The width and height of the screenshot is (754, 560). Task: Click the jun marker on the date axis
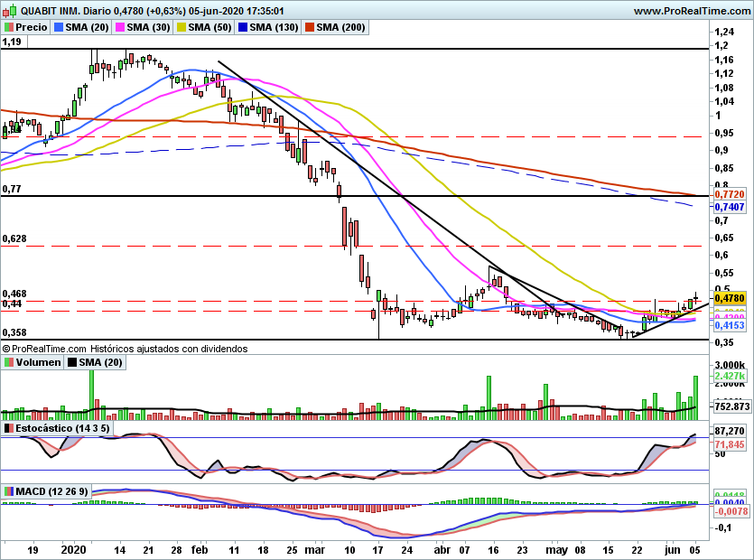tap(672, 549)
